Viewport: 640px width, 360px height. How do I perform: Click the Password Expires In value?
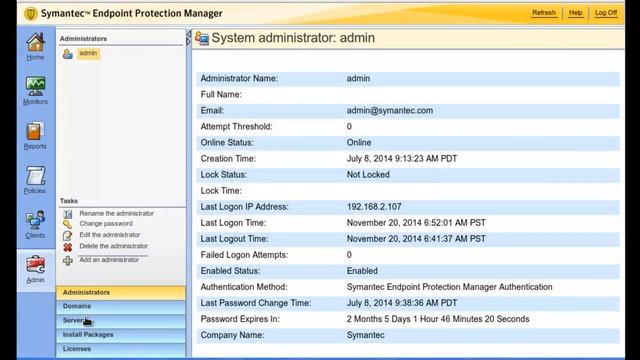click(438, 319)
